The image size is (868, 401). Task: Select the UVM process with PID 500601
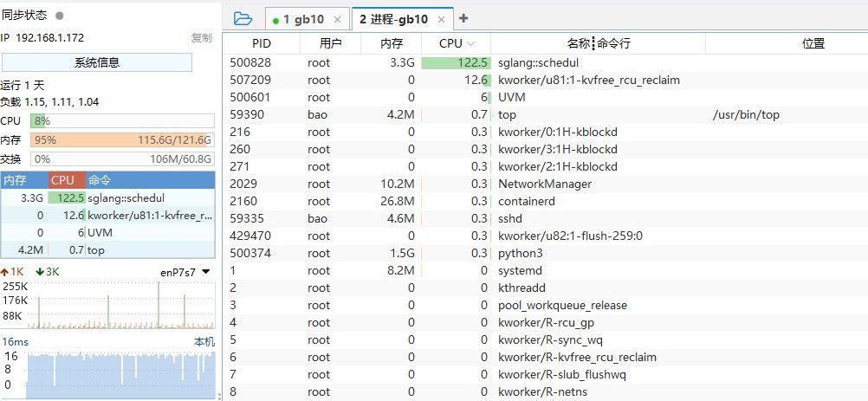coord(545,97)
